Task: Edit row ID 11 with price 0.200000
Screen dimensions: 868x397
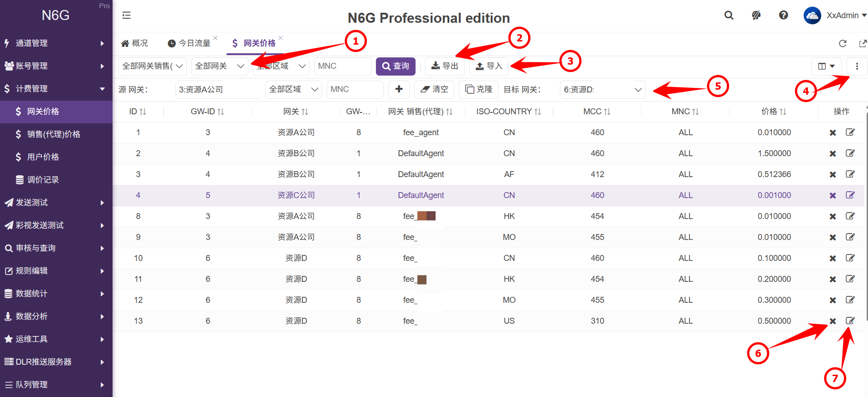Action: click(x=850, y=279)
